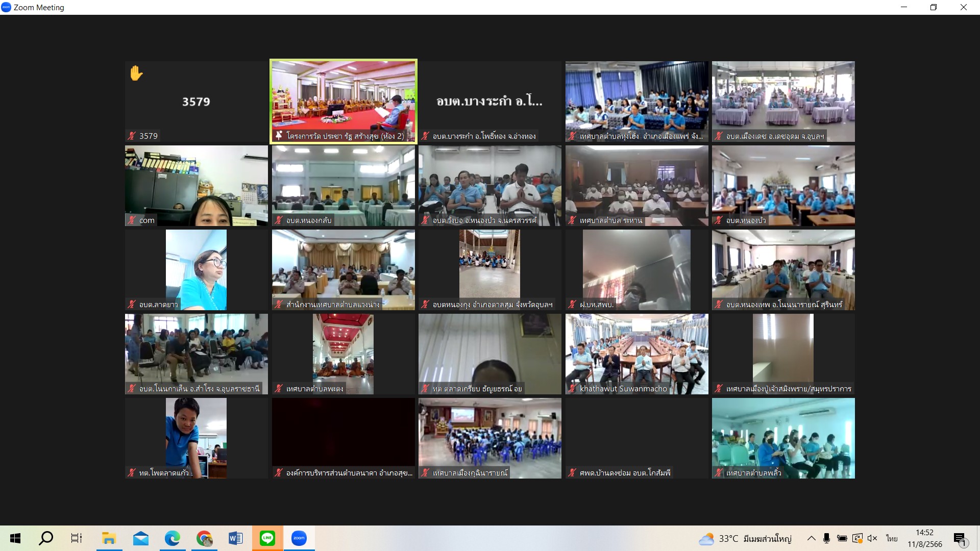Click muted mic icon on com tile
The image size is (980, 551).
(x=132, y=220)
